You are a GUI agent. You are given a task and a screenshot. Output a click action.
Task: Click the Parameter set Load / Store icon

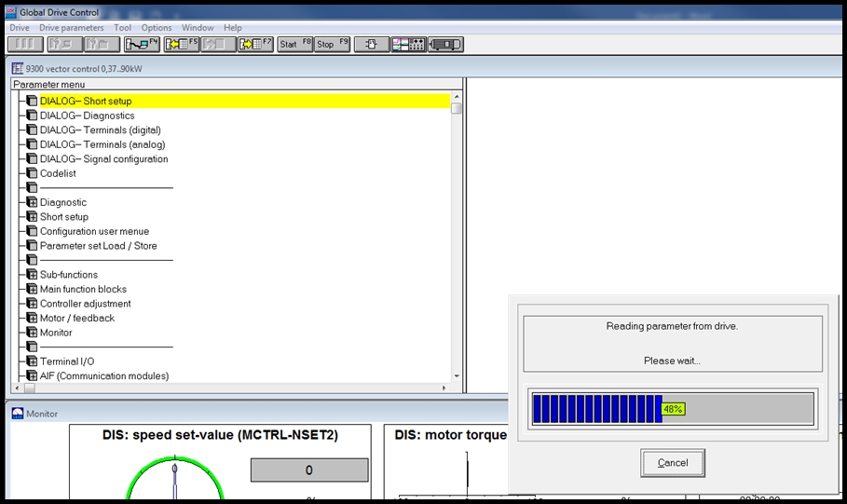(x=32, y=246)
